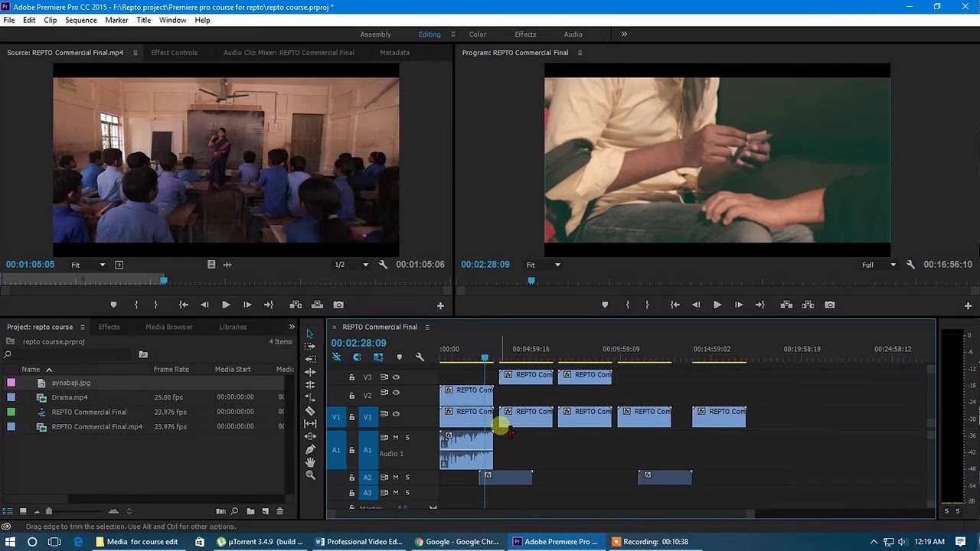Sort project items by Name column
This screenshot has width=980, height=551.
[x=31, y=369]
